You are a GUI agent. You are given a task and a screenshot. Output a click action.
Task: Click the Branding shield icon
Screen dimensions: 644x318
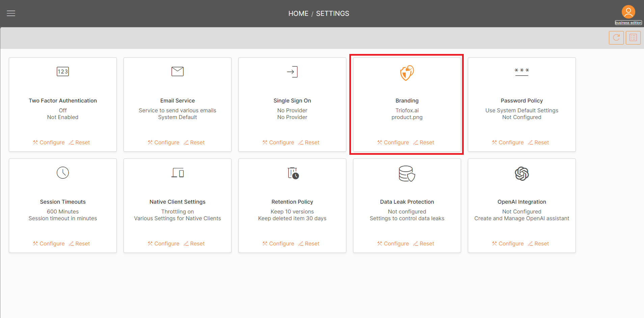(407, 73)
